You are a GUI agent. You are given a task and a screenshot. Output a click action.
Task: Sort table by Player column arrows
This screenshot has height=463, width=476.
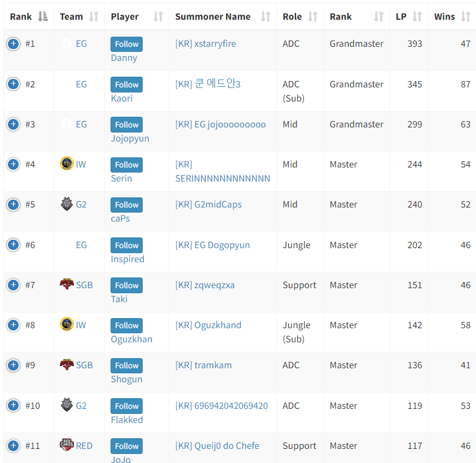point(158,16)
